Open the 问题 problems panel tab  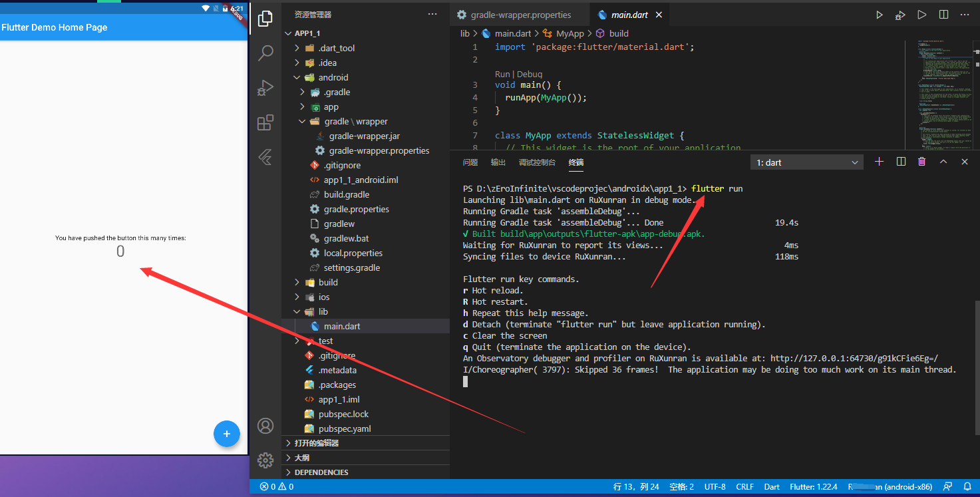[x=470, y=162]
